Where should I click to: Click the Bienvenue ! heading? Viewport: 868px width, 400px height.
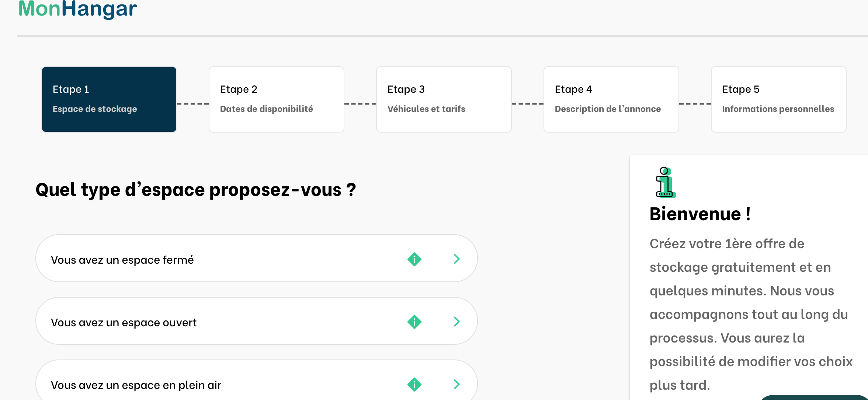click(700, 214)
